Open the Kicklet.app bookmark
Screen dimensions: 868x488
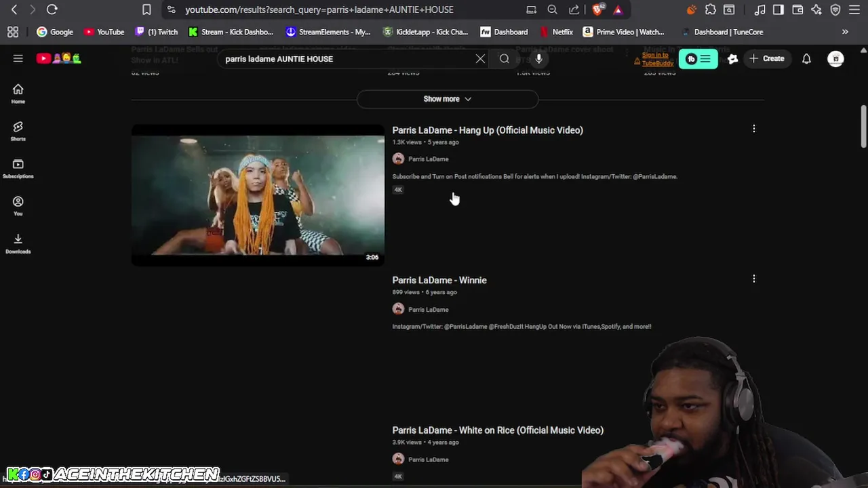click(425, 32)
